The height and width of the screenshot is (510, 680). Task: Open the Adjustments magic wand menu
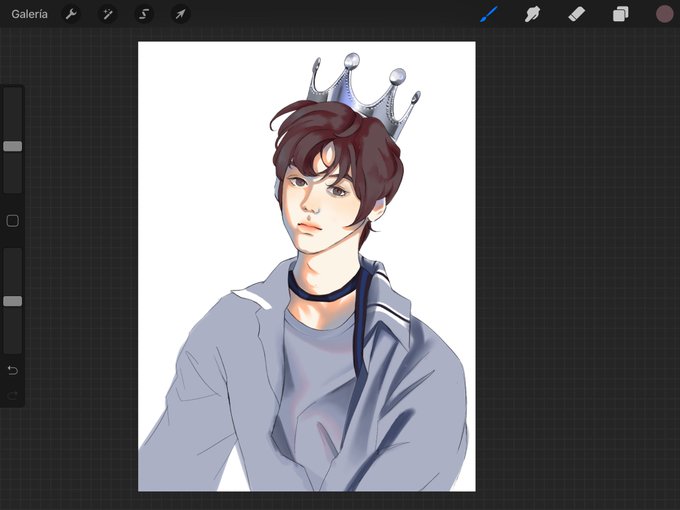point(108,14)
